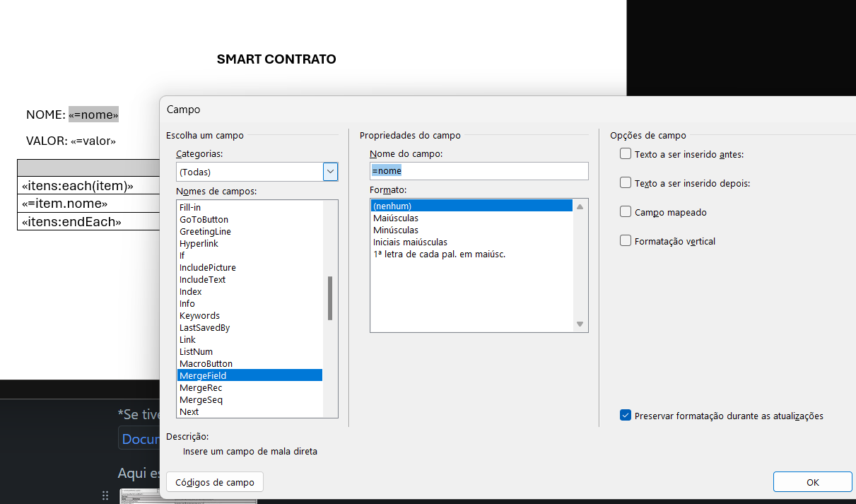Click the 'Nome do campo' text box
856x504 pixels.
[479, 171]
